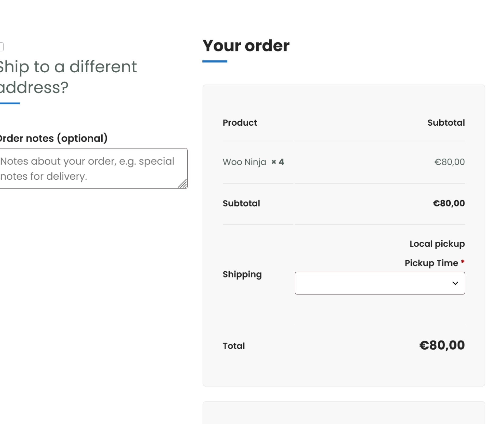This screenshot has height=424, width=504.
Task: Select the Local pickup shipping label
Action: click(x=437, y=244)
